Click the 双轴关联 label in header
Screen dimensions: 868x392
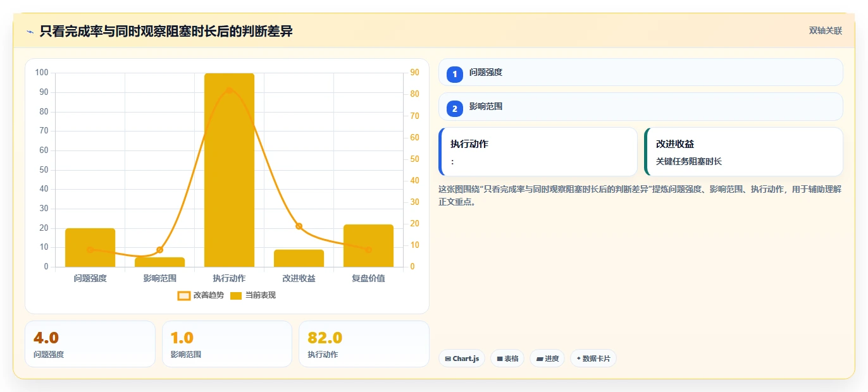825,31
